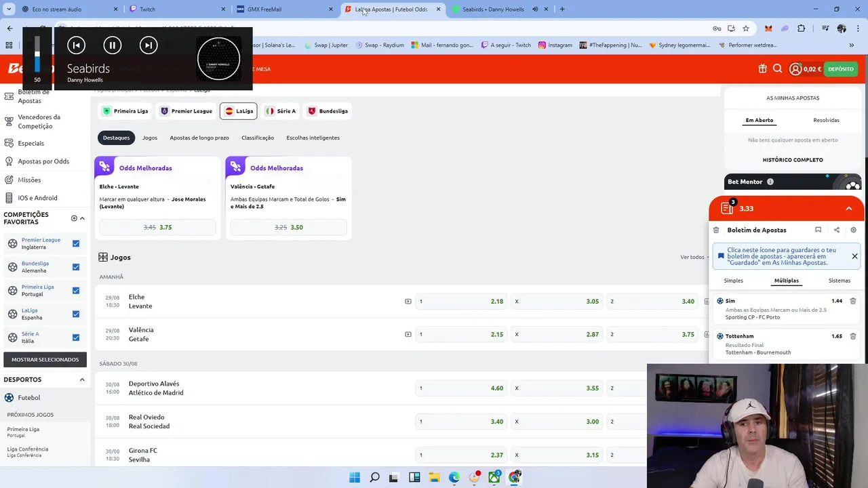Dismiss the bet slip save tip banner

(854, 256)
